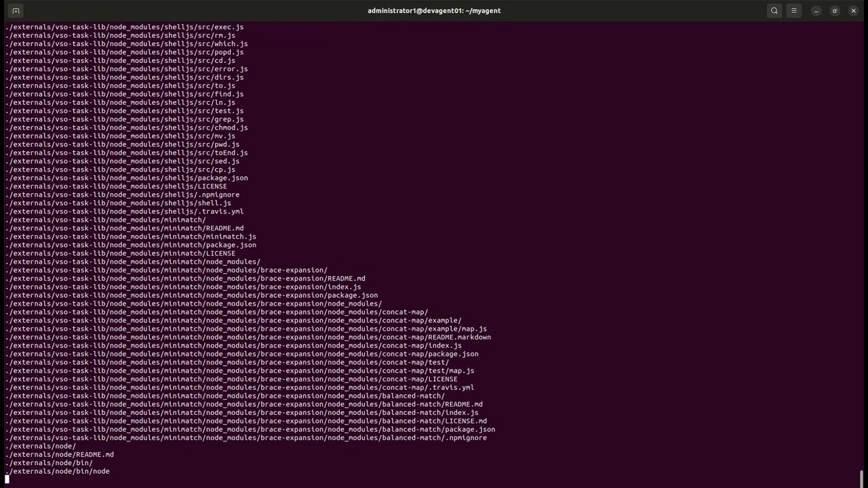Viewport: 868px width, 488px height.
Task: Click the terminal cursor block
Action: (7, 479)
